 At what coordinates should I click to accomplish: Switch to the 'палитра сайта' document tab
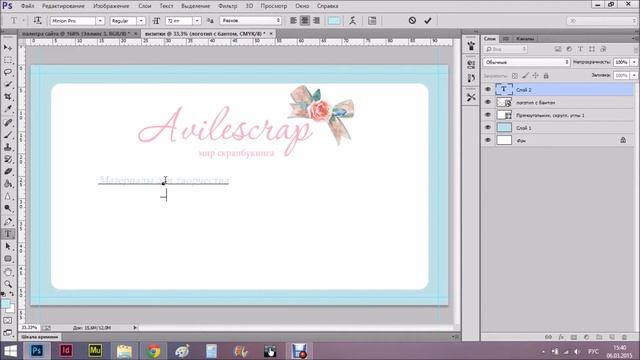click(76, 33)
